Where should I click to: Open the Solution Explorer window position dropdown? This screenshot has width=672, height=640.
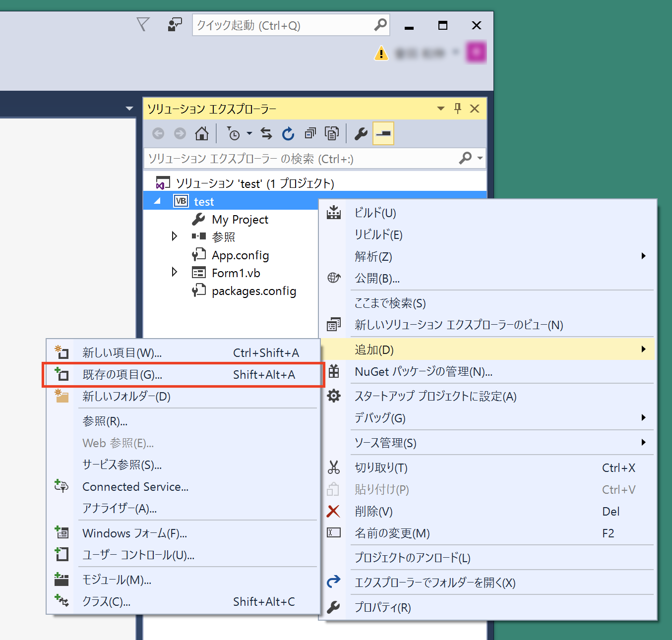pos(440,109)
